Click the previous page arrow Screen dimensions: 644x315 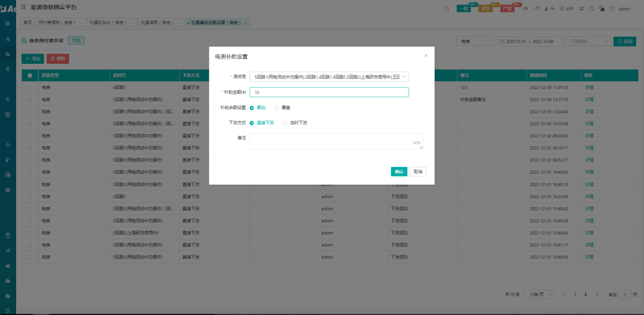point(563,295)
